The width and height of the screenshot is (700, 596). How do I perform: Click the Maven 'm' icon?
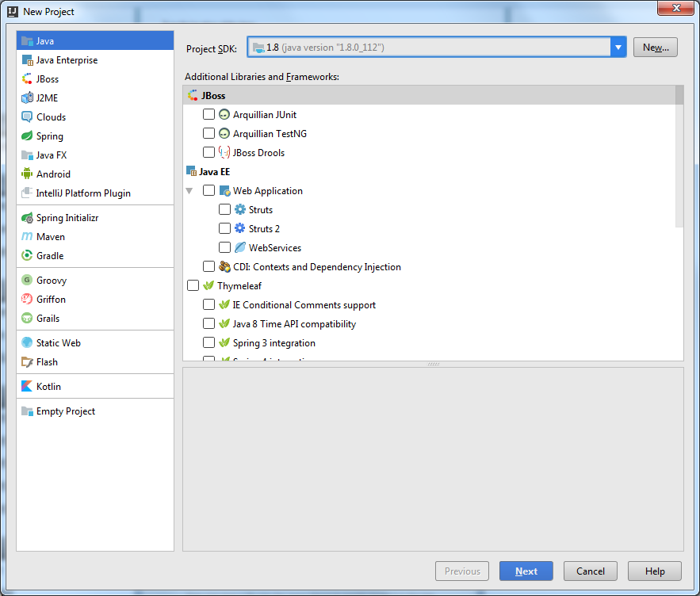(27, 237)
